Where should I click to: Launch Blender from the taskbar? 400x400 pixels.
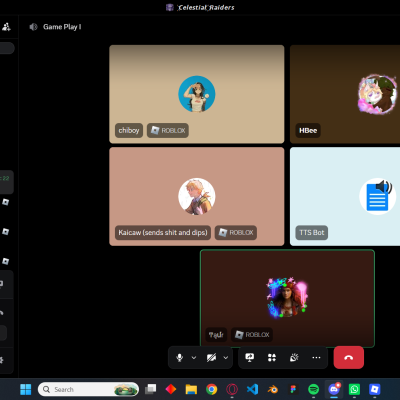(273, 389)
